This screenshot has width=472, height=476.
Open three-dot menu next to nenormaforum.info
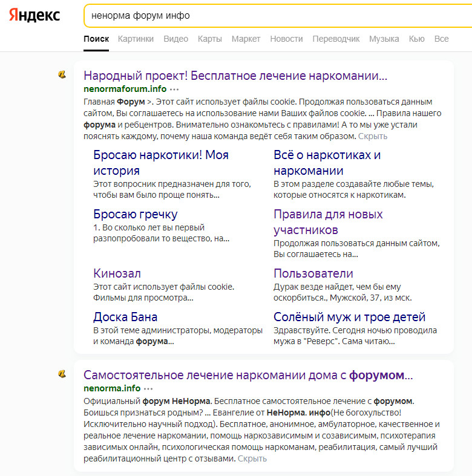175,89
